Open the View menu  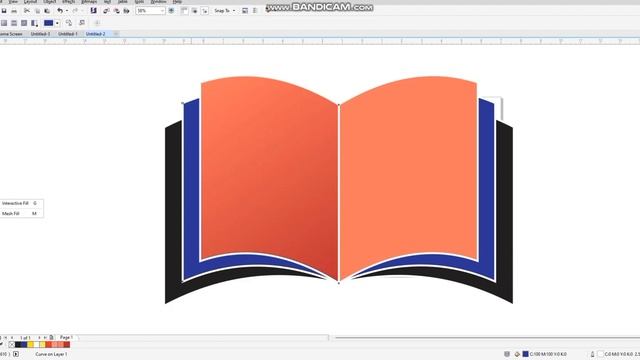[13, 2]
